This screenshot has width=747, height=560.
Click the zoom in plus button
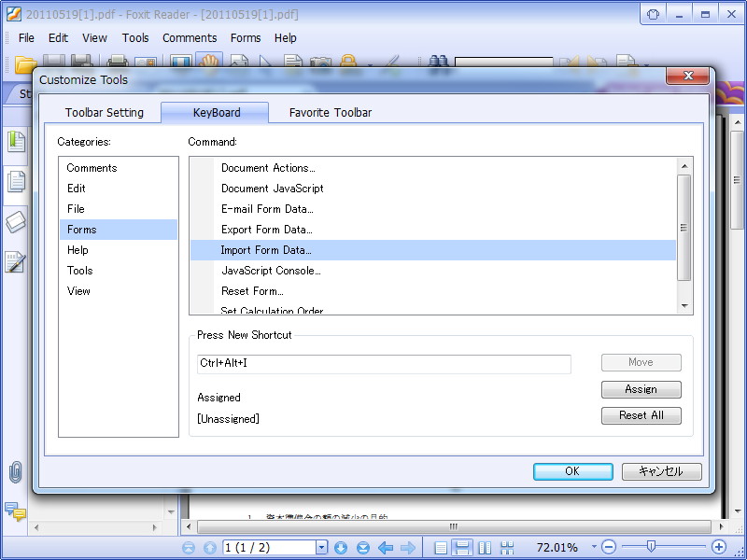719,547
